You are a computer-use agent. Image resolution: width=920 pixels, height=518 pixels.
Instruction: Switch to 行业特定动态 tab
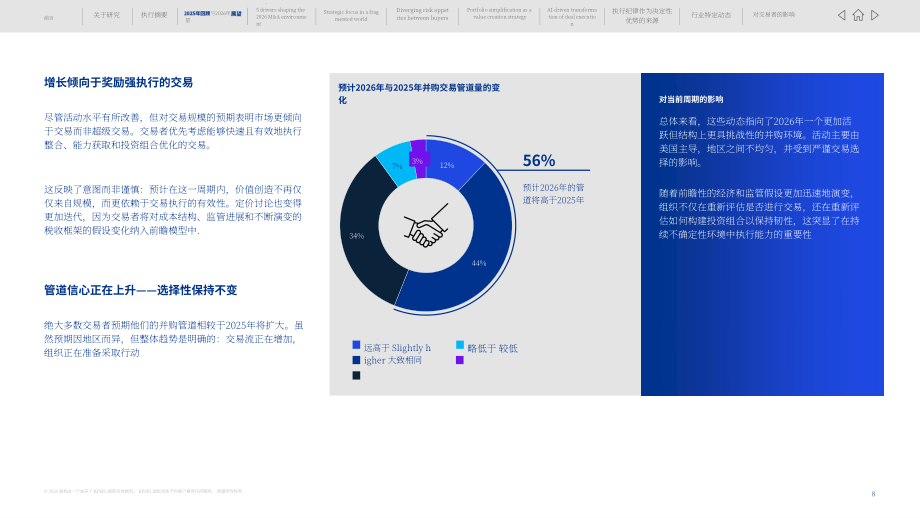(x=711, y=15)
